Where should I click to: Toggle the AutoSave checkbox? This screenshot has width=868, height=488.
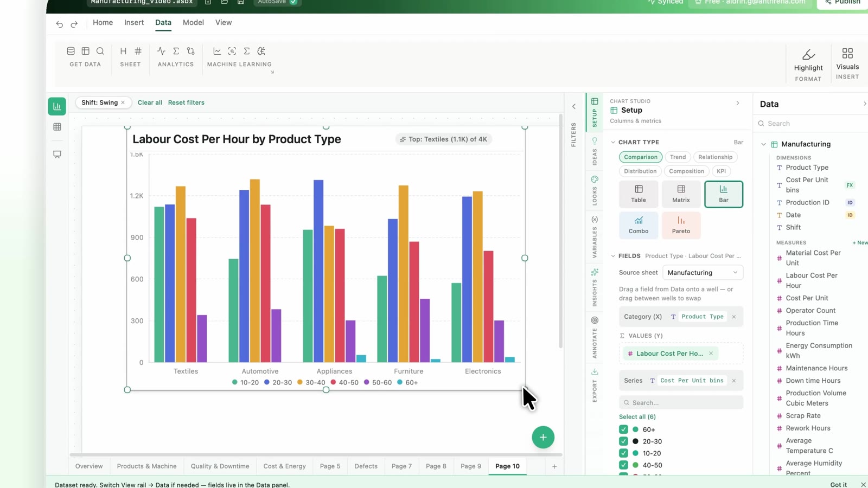[x=293, y=2]
